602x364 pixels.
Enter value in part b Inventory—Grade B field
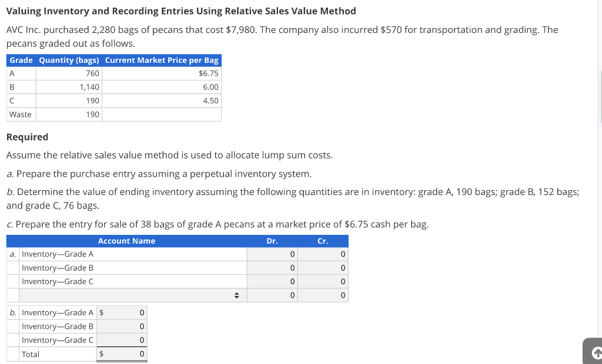click(x=121, y=326)
